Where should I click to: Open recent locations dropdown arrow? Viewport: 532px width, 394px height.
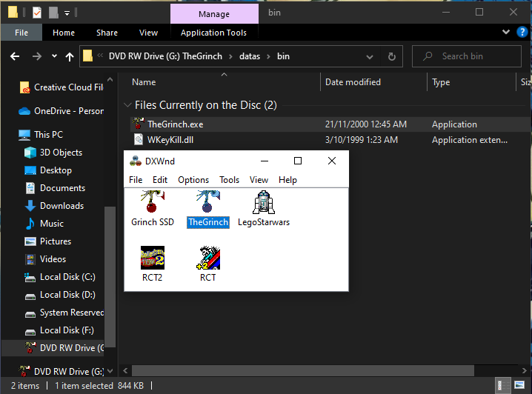(54, 56)
